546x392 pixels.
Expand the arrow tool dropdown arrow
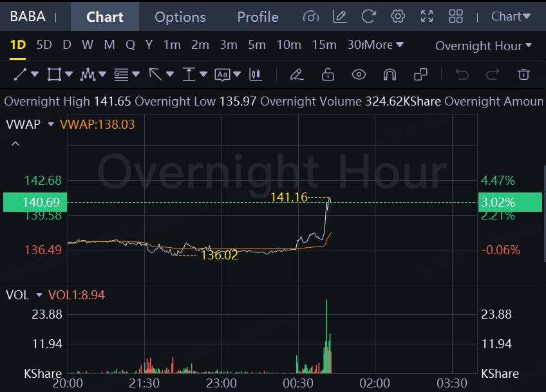click(x=170, y=74)
